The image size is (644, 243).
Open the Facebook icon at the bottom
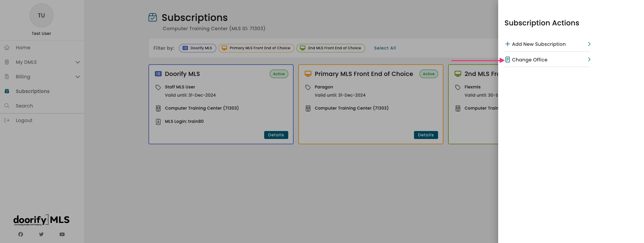click(20, 234)
